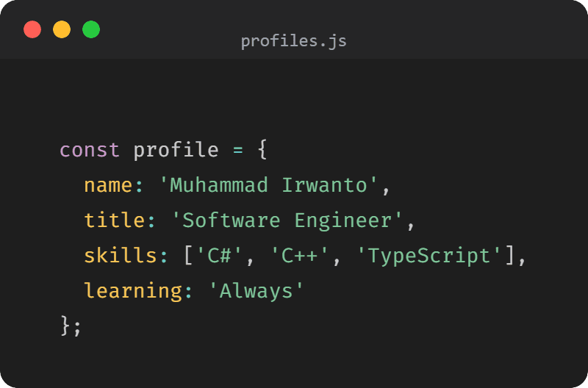Click the 'C++' skill string

[x=299, y=255]
